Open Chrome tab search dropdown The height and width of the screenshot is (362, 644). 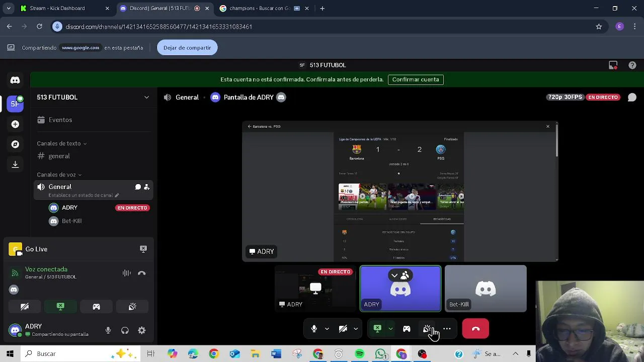9,9
